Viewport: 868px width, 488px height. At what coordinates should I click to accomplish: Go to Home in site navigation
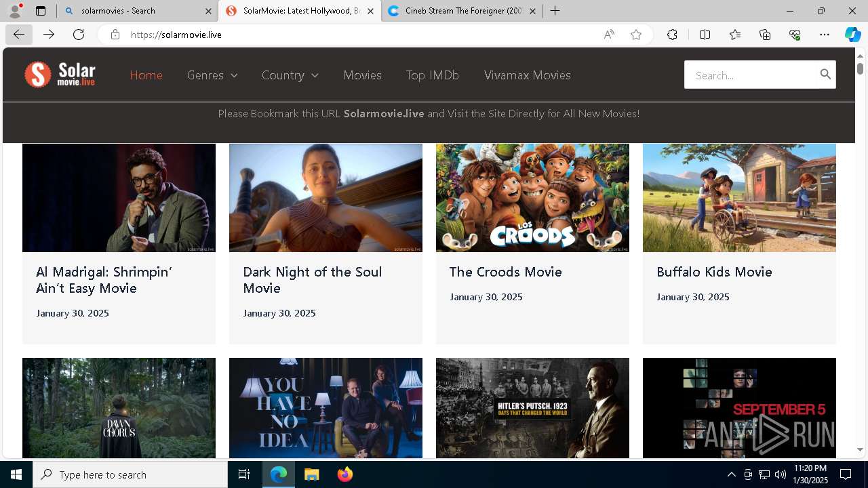pos(146,75)
